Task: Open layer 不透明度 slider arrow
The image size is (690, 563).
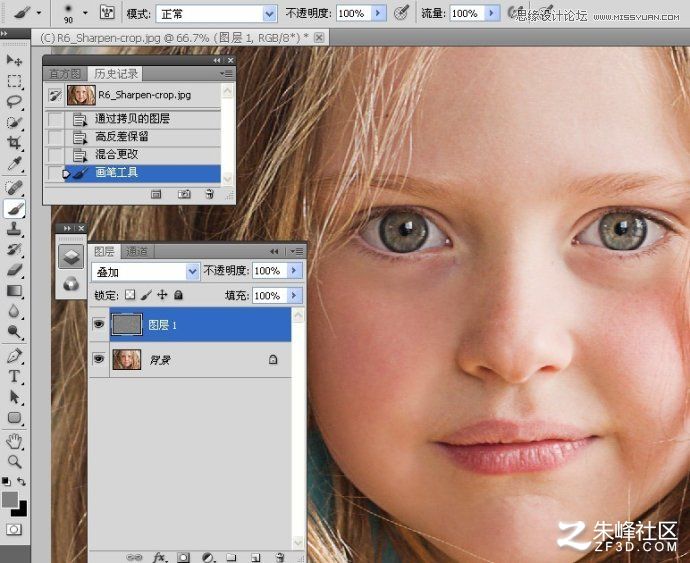Action: coord(294,270)
